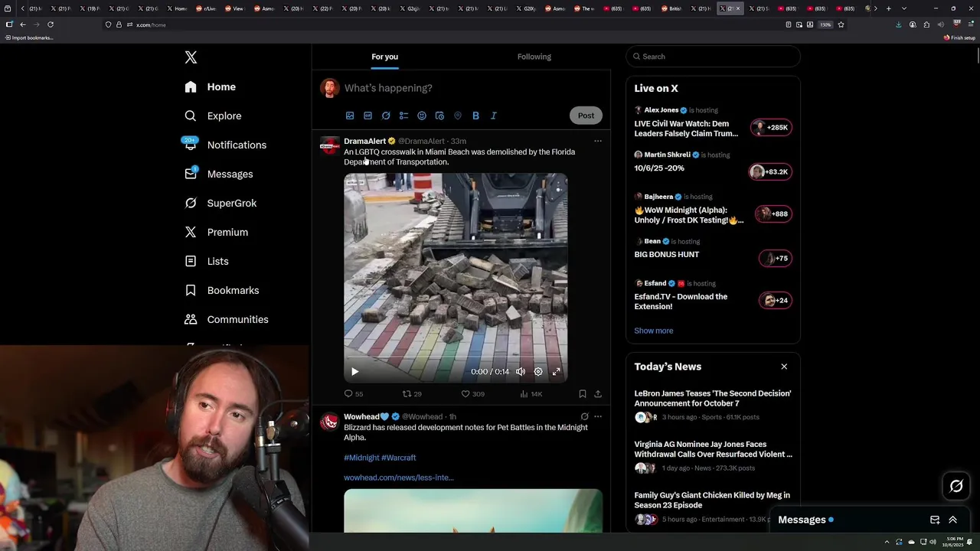This screenshot has width=980, height=551.
Task: Close the Today's News panel
Action: click(784, 367)
